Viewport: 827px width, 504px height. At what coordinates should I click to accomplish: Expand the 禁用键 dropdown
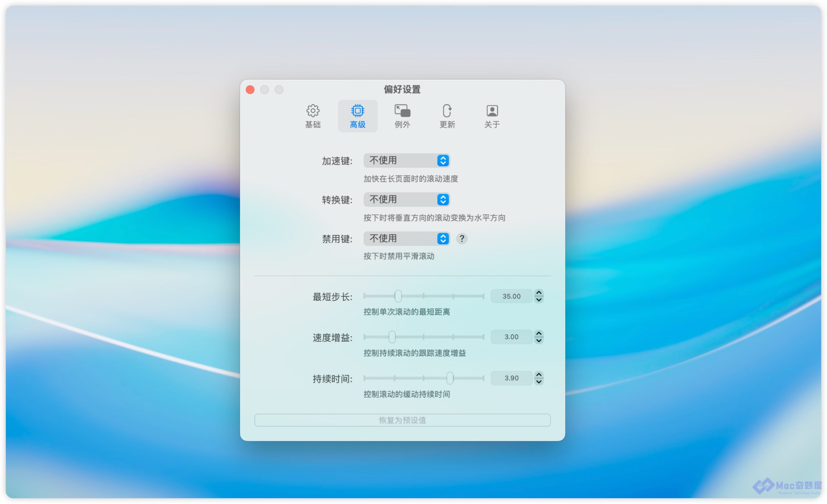(406, 238)
